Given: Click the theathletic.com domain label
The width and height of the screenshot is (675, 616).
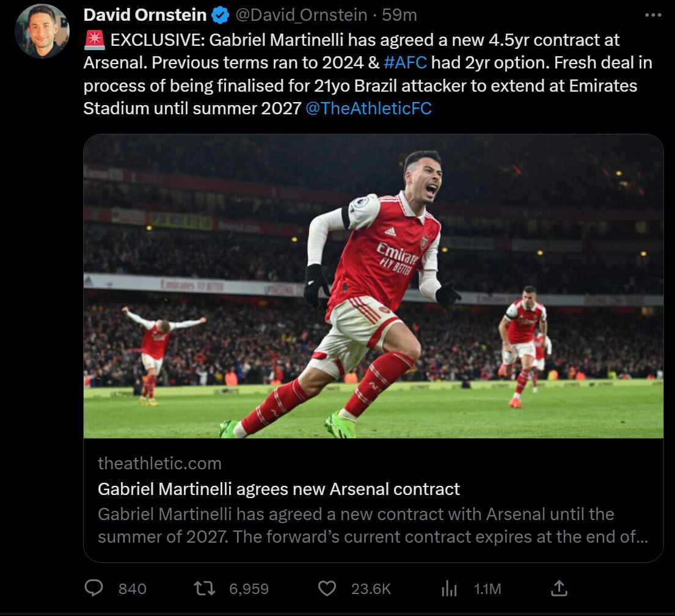Looking at the screenshot, I should pos(159,463).
